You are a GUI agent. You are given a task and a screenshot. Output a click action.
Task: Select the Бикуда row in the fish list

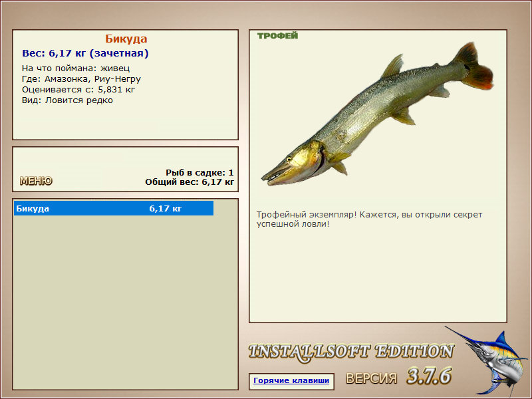114,208
